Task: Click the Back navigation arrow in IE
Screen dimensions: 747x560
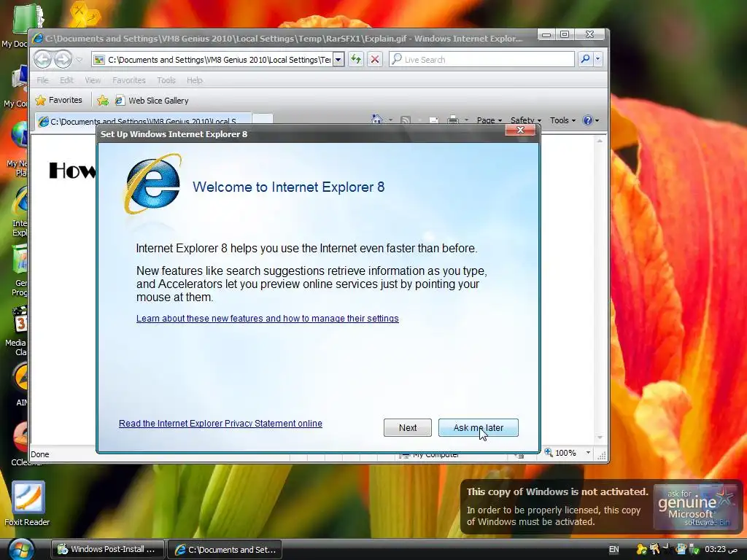Action: 42,60
